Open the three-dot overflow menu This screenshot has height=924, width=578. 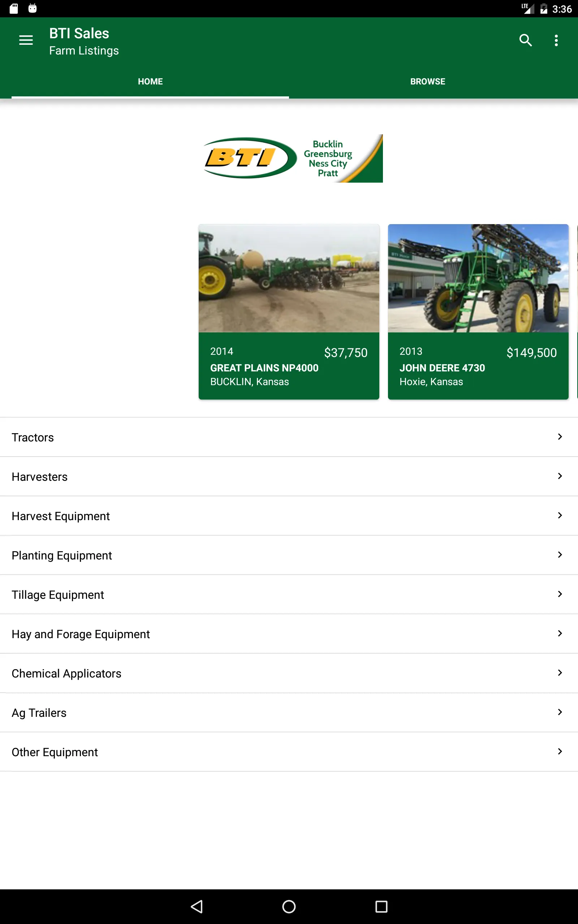point(556,40)
